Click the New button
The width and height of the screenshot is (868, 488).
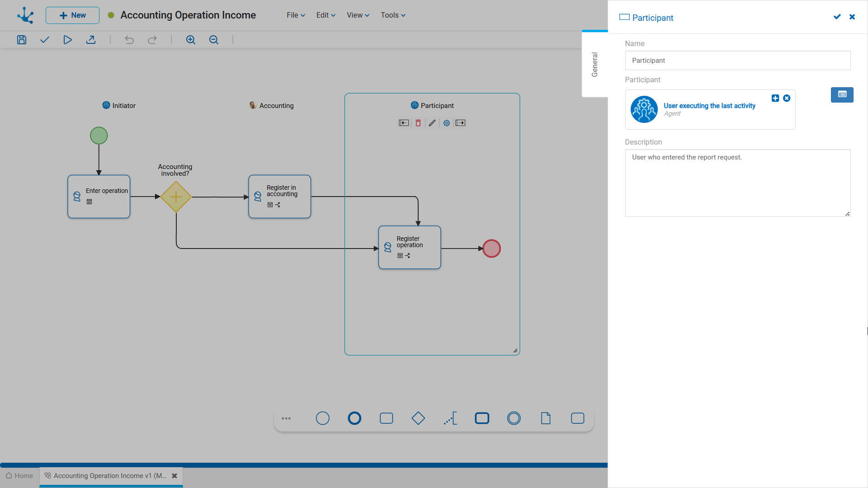tap(72, 15)
